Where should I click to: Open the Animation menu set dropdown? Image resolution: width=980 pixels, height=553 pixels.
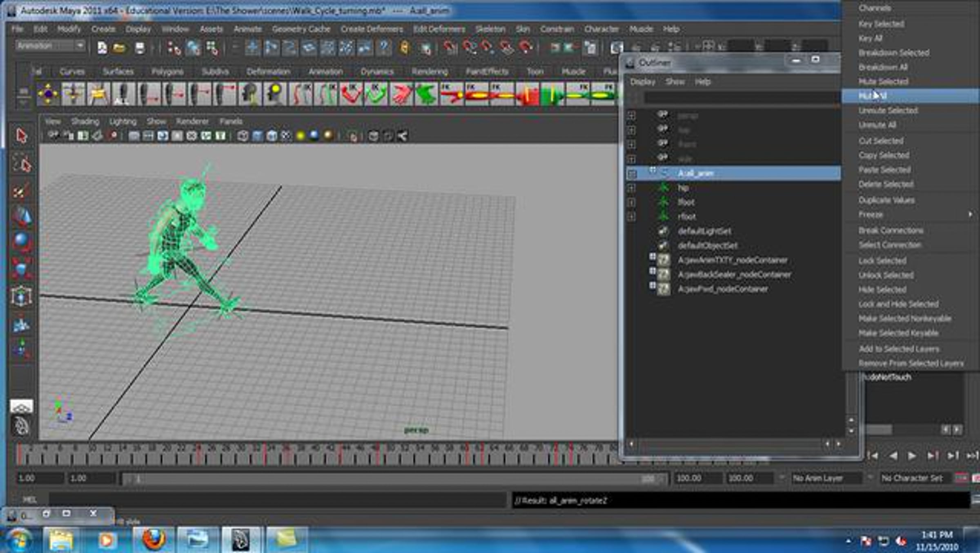pos(51,46)
